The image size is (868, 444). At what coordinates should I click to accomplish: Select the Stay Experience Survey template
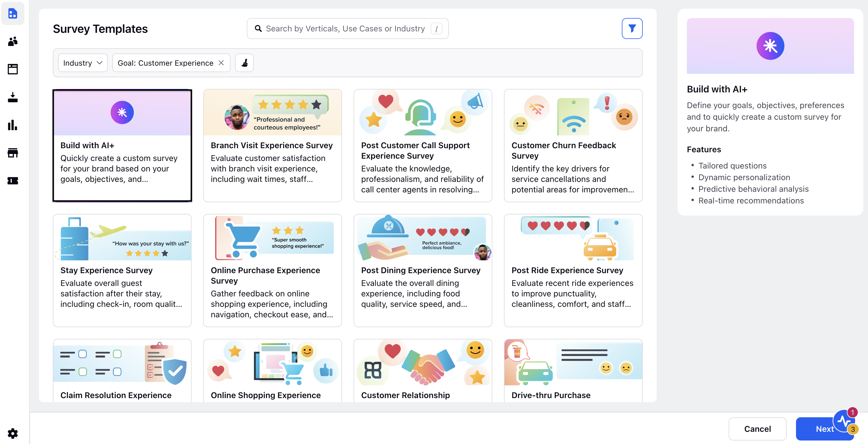click(122, 270)
